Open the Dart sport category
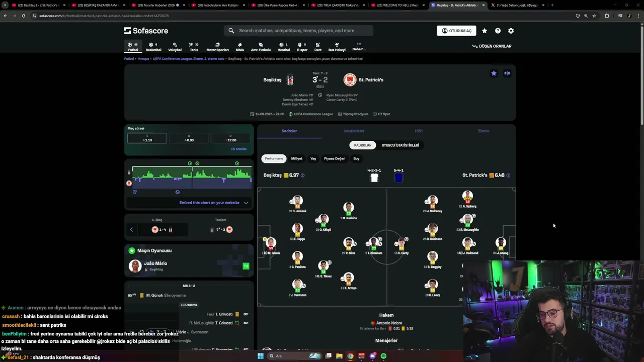Screen dimensions: 644x362 (x=317, y=47)
